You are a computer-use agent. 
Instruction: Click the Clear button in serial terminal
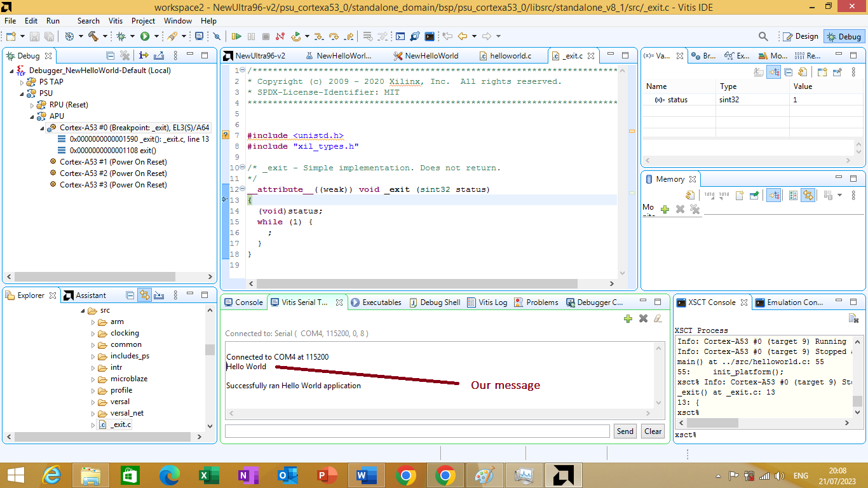click(x=653, y=431)
